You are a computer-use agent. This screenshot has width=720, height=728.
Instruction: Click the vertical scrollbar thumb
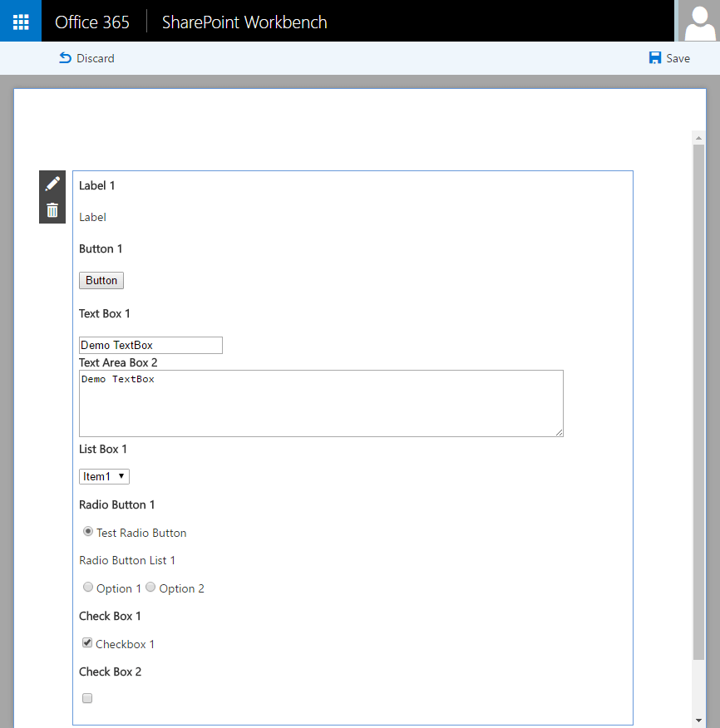pyautogui.click(x=698, y=402)
